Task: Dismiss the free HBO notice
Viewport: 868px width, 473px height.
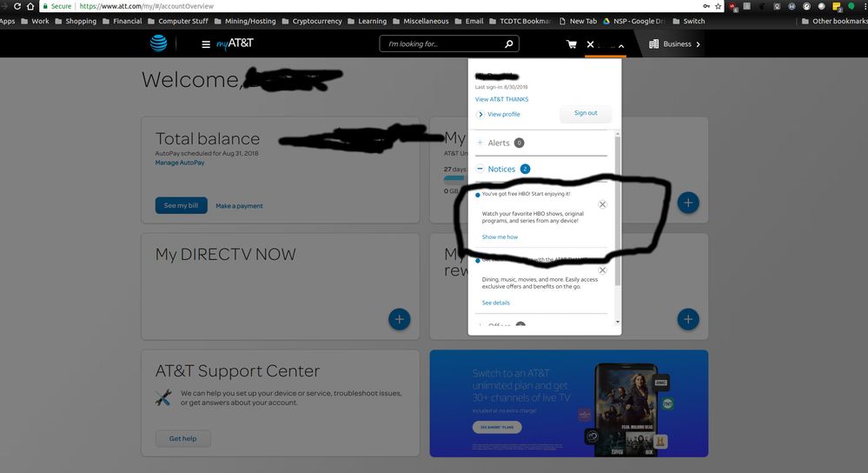Action: coord(602,204)
